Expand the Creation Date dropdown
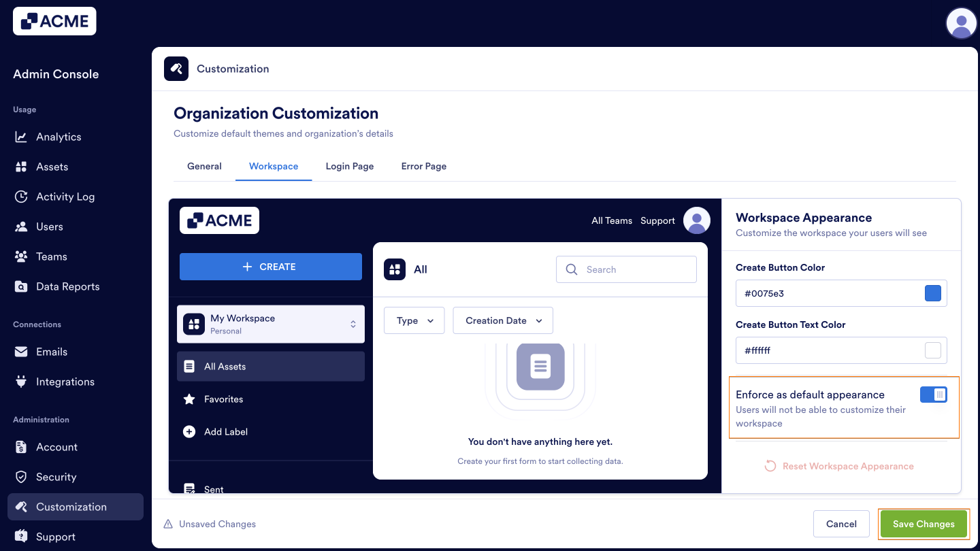980x551 pixels. point(503,320)
